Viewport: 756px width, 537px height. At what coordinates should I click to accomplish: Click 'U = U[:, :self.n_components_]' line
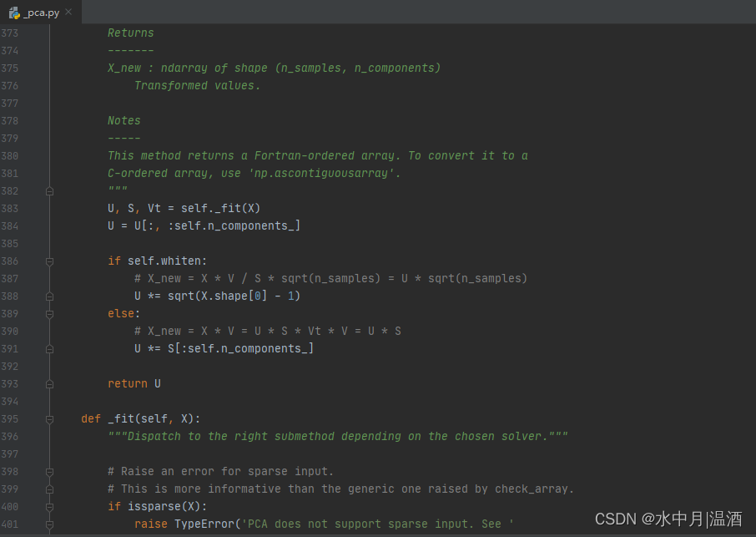coord(204,225)
